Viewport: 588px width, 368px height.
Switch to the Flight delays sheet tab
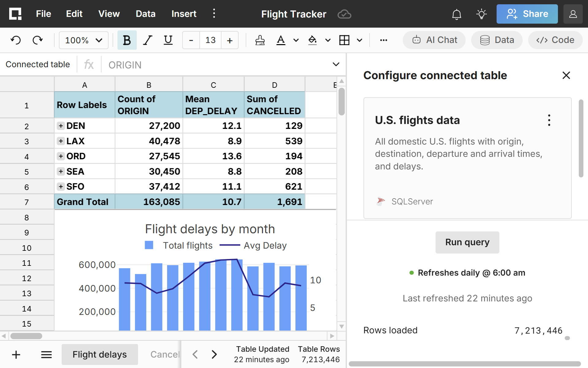[99, 354]
